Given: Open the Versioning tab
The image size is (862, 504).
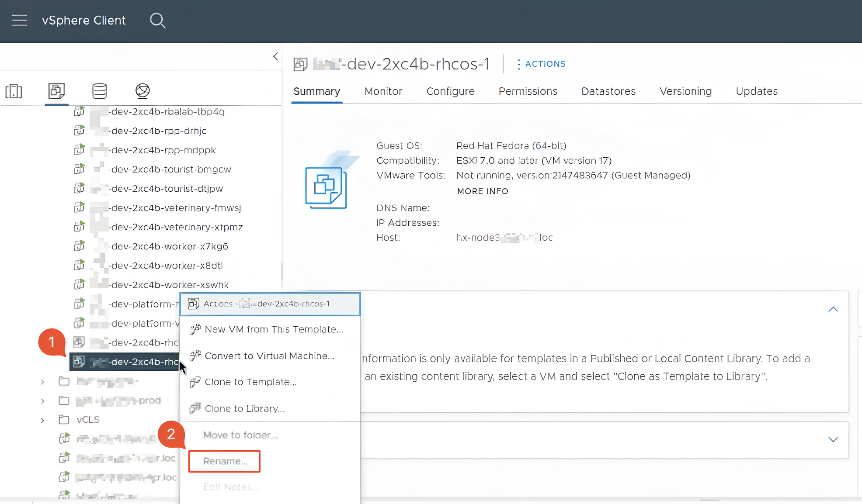Looking at the screenshot, I should (x=685, y=91).
